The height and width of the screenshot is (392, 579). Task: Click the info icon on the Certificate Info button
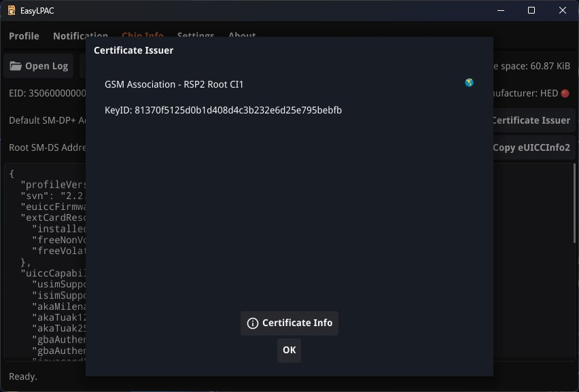point(252,323)
